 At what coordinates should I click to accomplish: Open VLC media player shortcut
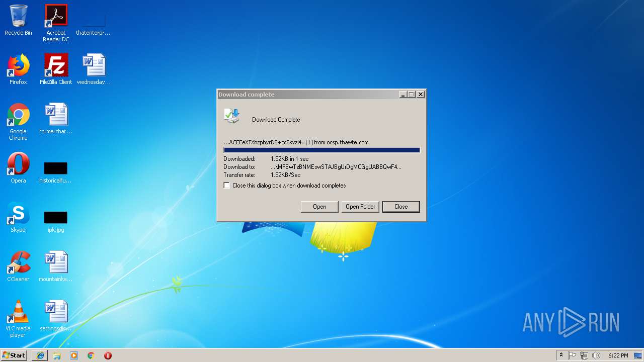point(18,319)
